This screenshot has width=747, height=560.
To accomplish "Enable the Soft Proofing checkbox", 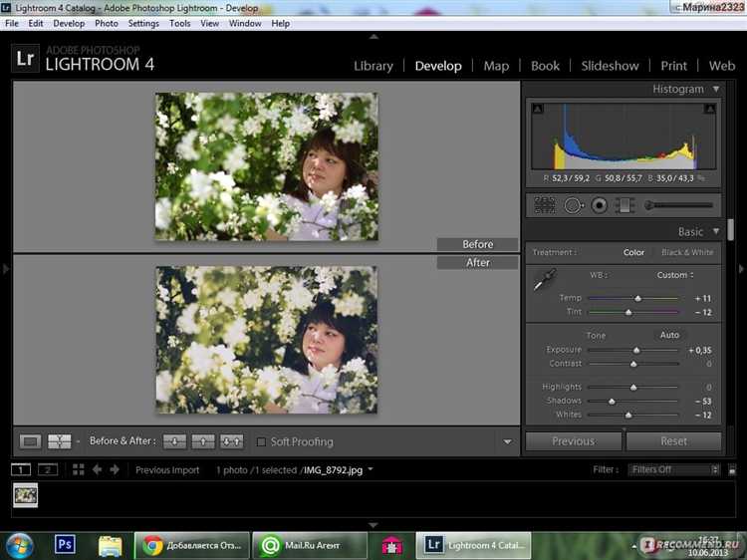I will click(x=261, y=441).
